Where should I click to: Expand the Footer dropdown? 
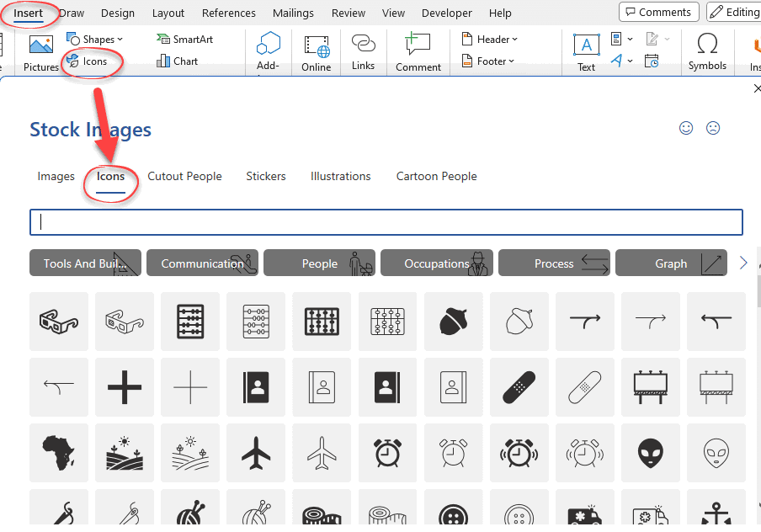coord(490,61)
